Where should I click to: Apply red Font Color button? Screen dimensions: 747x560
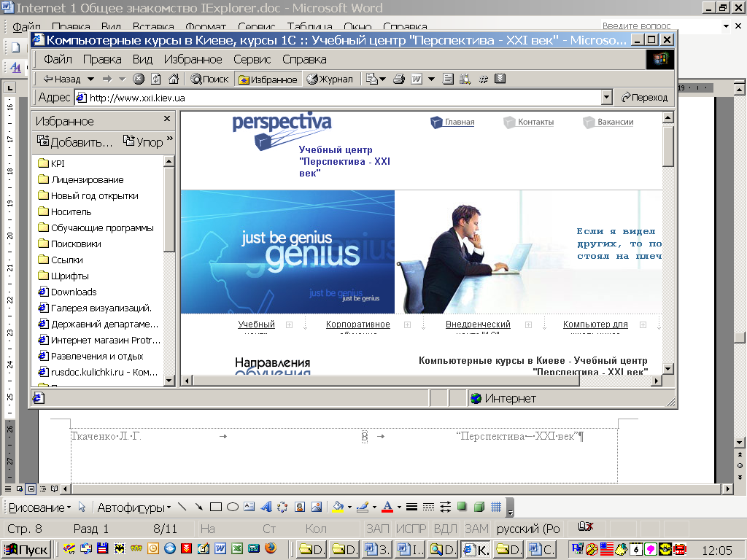pyautogui.click(x=387, y=507)
